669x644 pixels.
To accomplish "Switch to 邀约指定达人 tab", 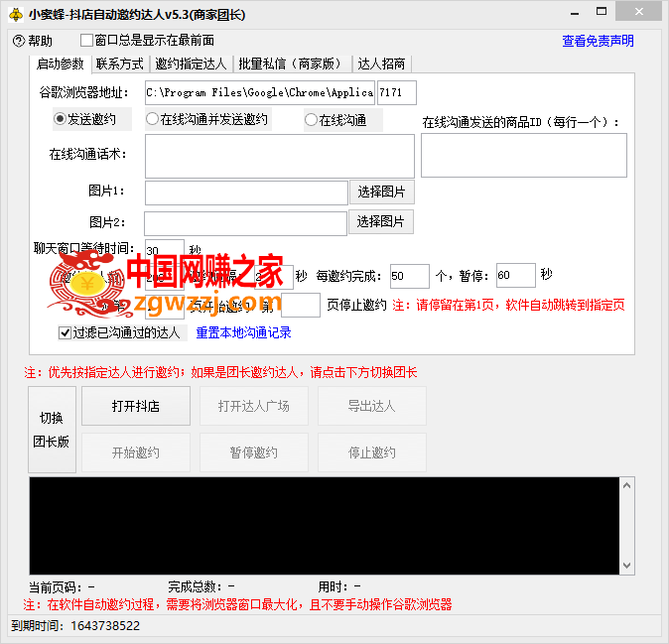I will 191,64.
